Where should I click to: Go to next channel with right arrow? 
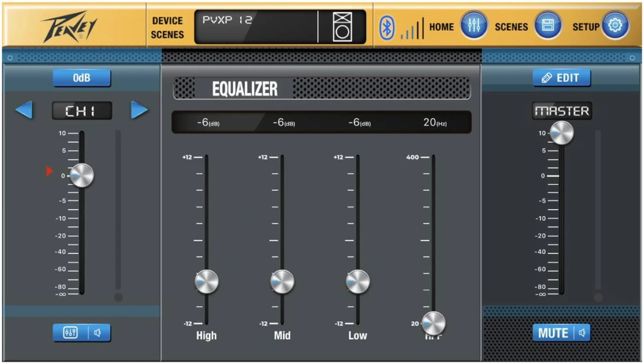click(x=140, y=110)
